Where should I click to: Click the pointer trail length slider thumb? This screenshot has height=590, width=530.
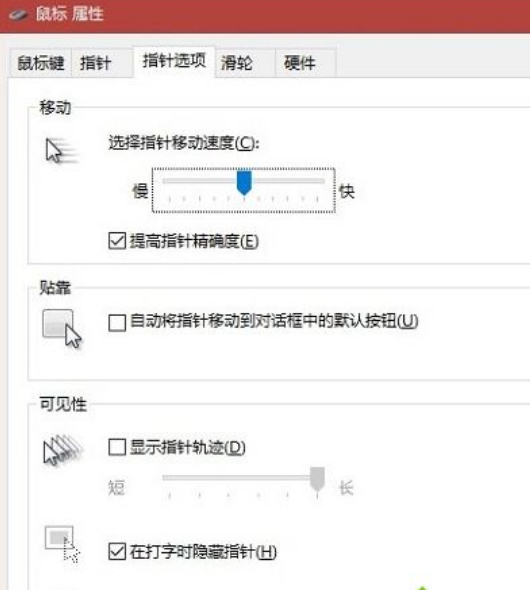(x=317, y=479)
